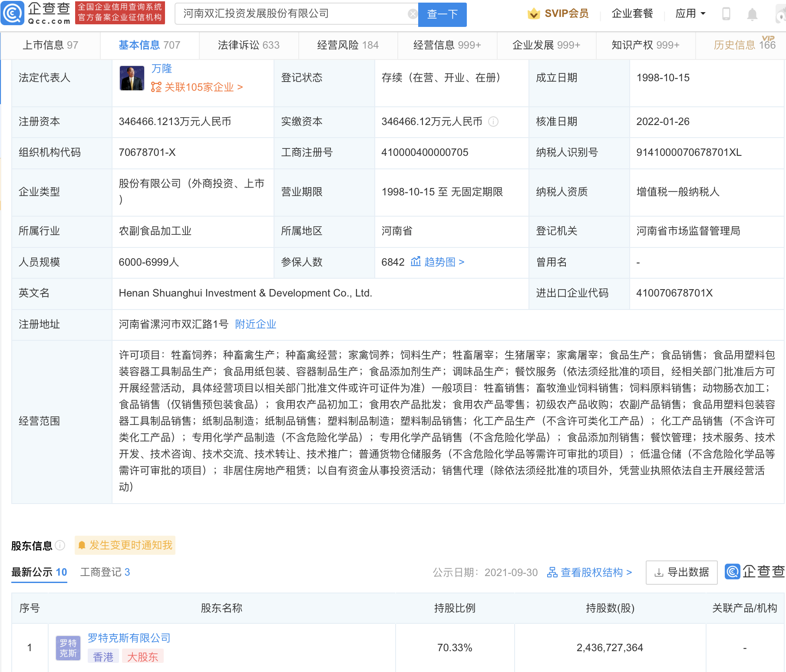Click the shareholder info help icon

(60, 545)
